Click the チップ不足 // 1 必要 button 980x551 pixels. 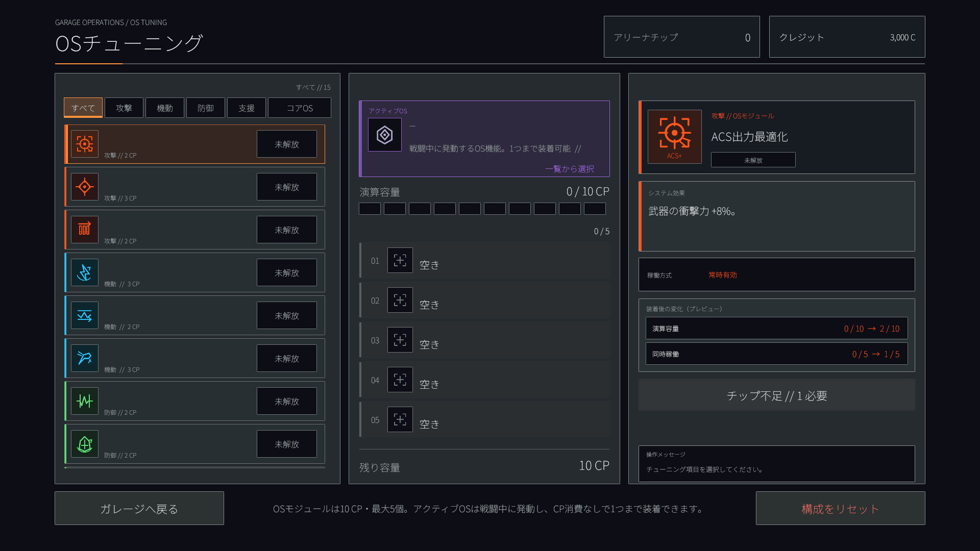[x=777, y=395]
